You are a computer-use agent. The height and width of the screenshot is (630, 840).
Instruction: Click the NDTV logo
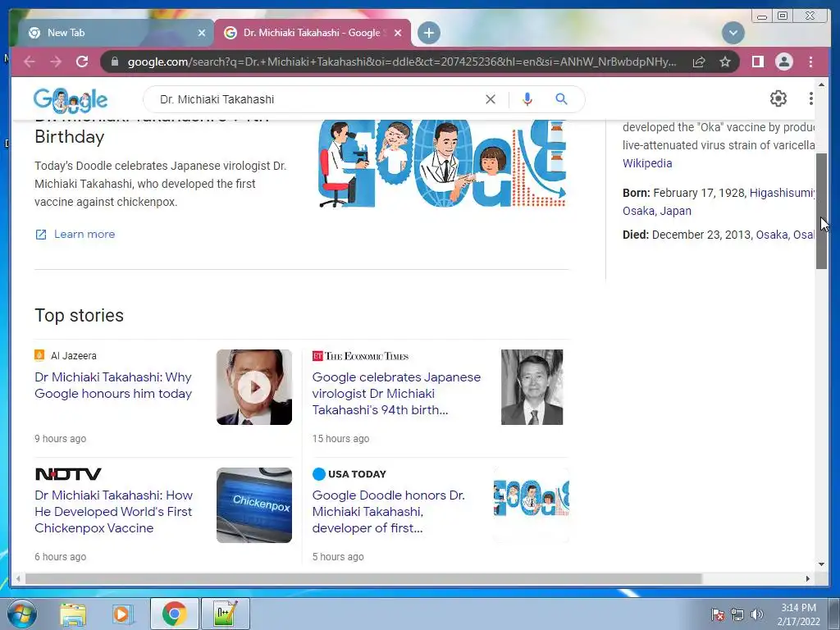tap(68, 474)
